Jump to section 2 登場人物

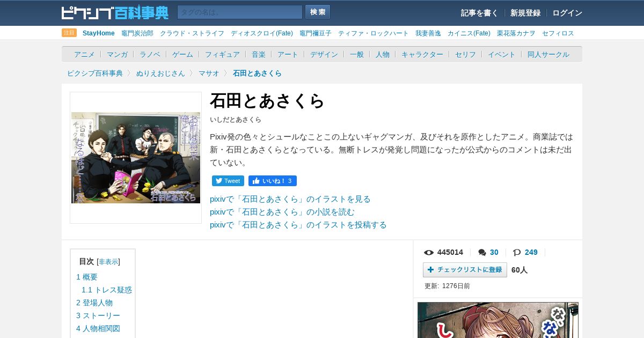pos(94,303)
